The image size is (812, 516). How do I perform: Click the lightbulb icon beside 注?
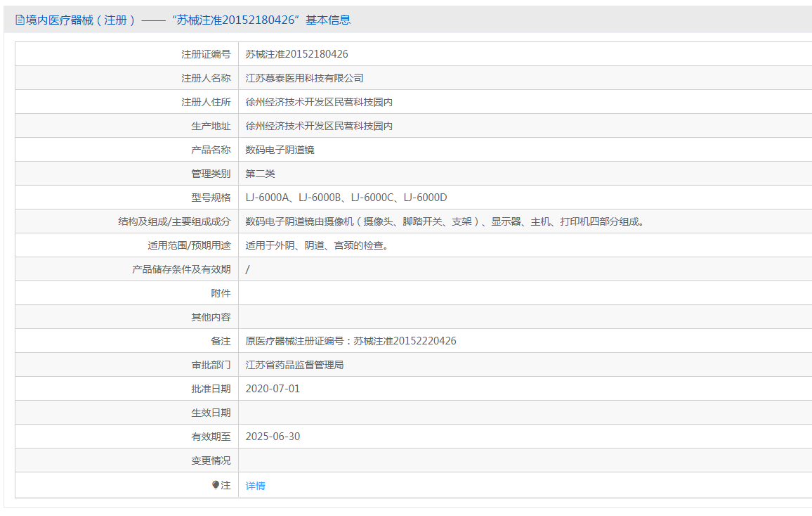(216, 485)
